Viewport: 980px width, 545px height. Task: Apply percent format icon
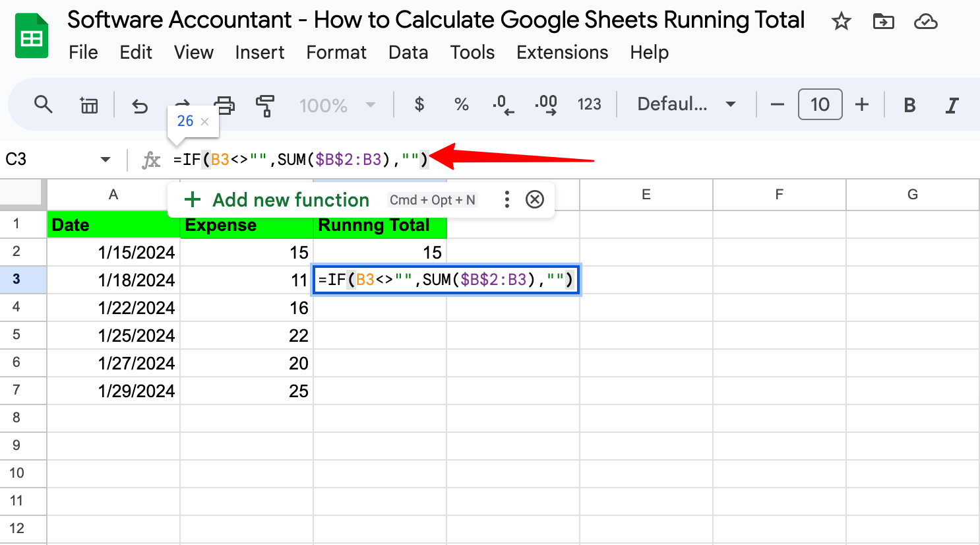coord(462,104)
